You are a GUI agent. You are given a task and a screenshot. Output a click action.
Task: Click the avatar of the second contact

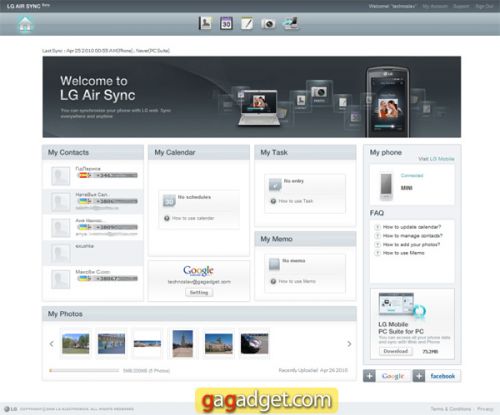pos(61,202)
